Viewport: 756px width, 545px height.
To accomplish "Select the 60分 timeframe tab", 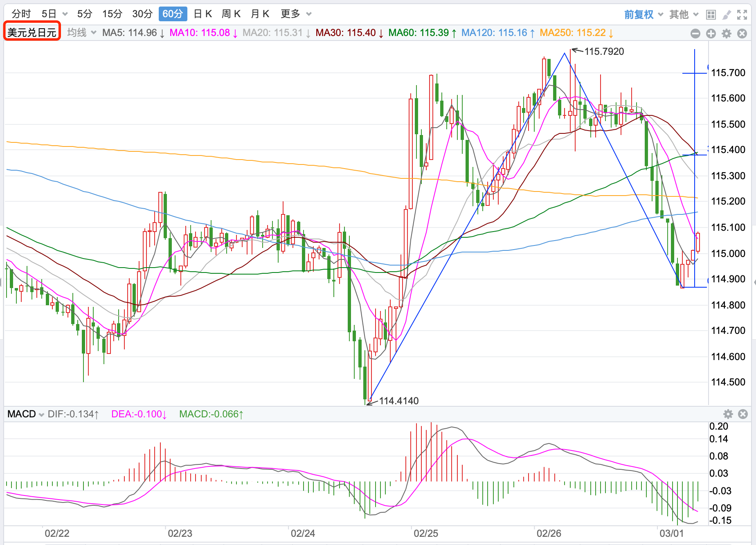I will point(173,14).
